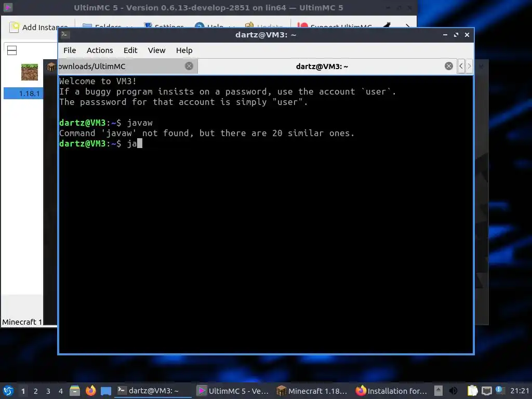532x399 pixels.
Task: Close the dartz@VM3: ~ terminal tab
Action: point(448,66)
